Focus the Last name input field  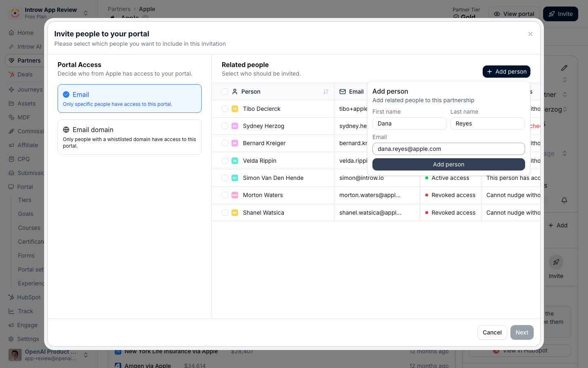(488, 123)
